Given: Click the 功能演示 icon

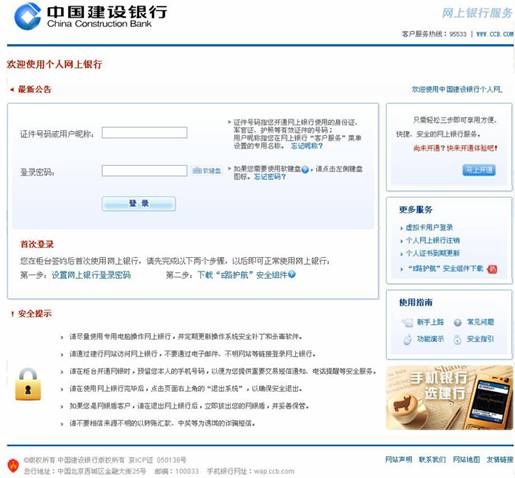Looking at the screenshot, I should click(x=407, y=340).
